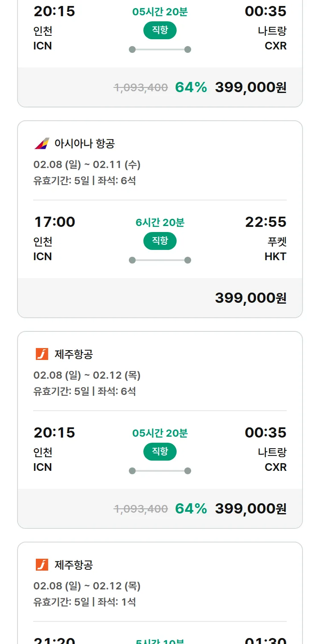Tap the 64% discount in the topmost card
The height and width of the screenshot is (644, 320).
tap(191, 87)
